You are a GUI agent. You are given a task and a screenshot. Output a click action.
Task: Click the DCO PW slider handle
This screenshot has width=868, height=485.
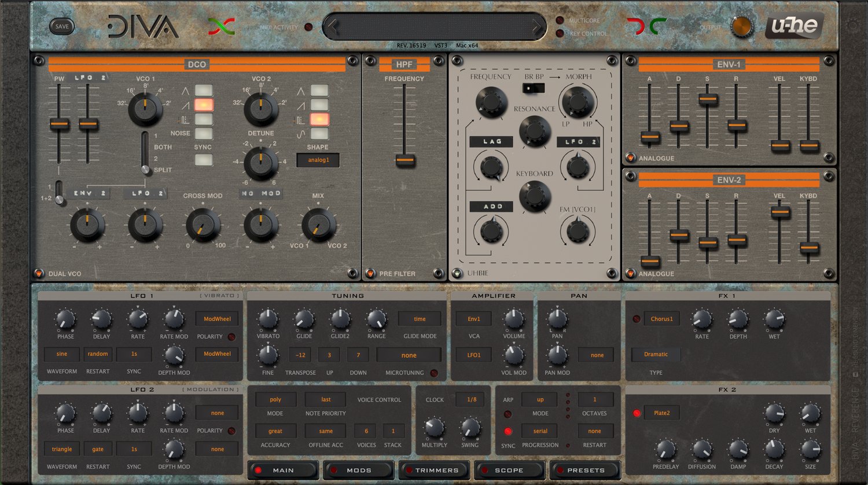click(59, 124)
